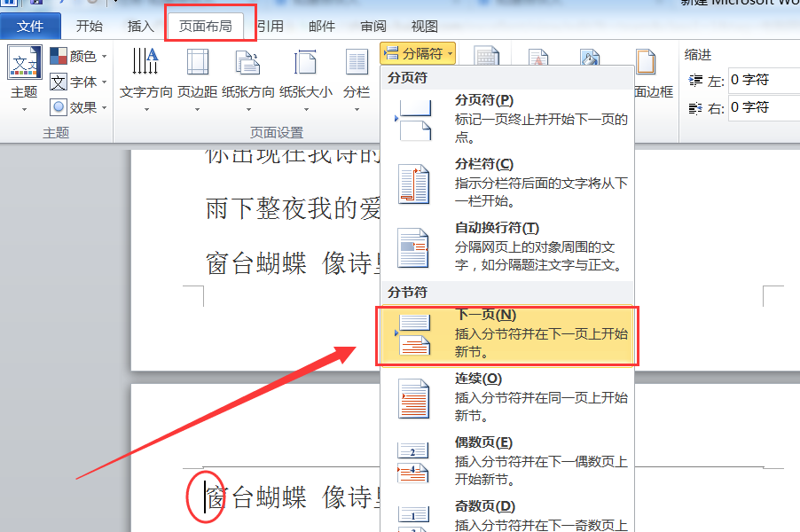Expand the 纸张方向 dropdown arrow
Image resolution: width=800 pixels, height=532 pixels.
click(x=248, y=109)
